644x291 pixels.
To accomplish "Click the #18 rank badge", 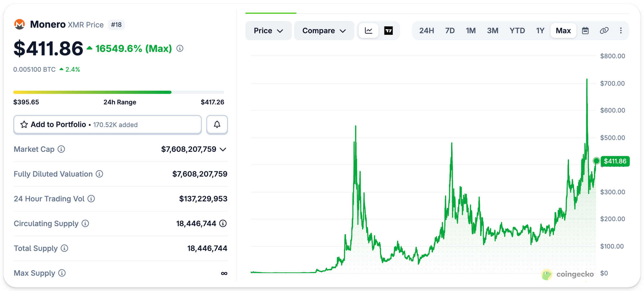I will [116, 25].
